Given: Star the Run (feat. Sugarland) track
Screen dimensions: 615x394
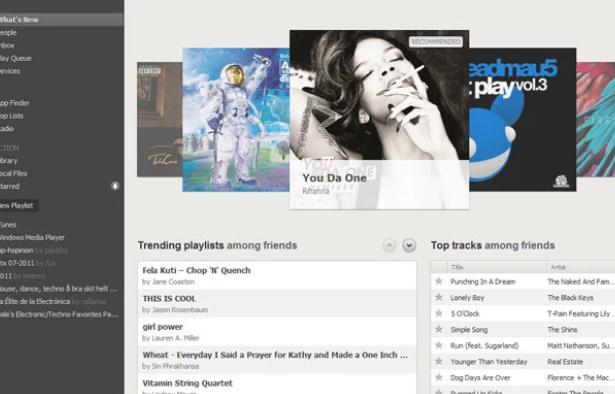Looking at the screenshot, I should pos(439,345).
